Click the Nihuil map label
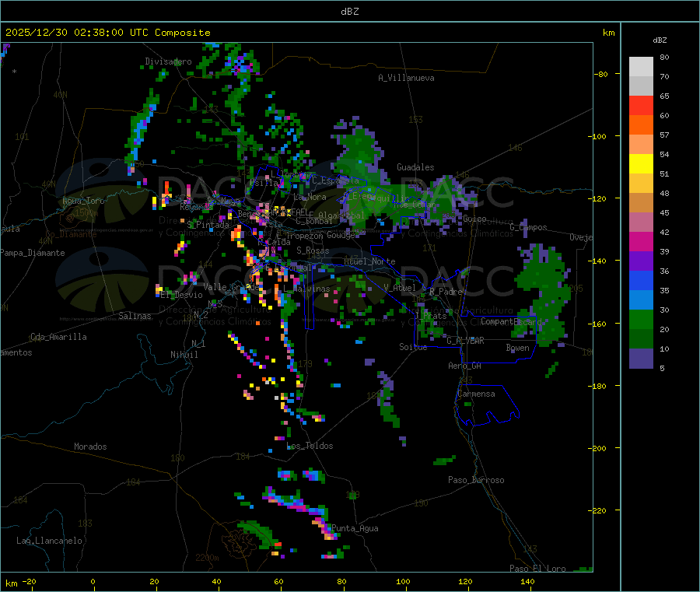Screen dimensions: 700x592 [184, 355]
